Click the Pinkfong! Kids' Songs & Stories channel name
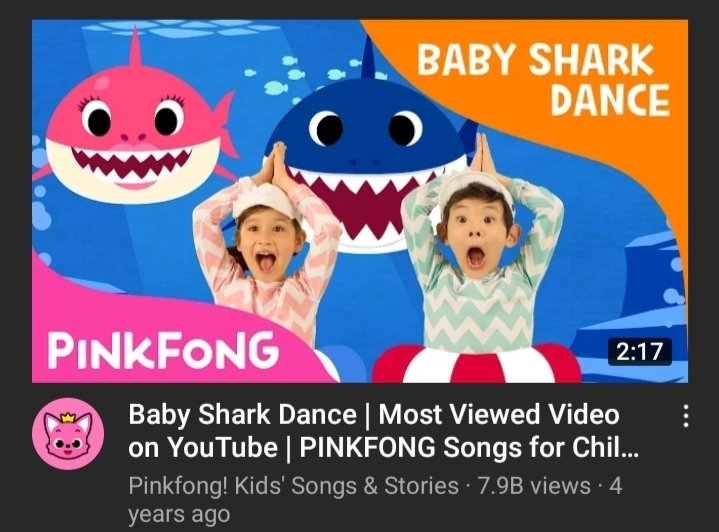This screenshot has height=532, width=719. [293, 486]
